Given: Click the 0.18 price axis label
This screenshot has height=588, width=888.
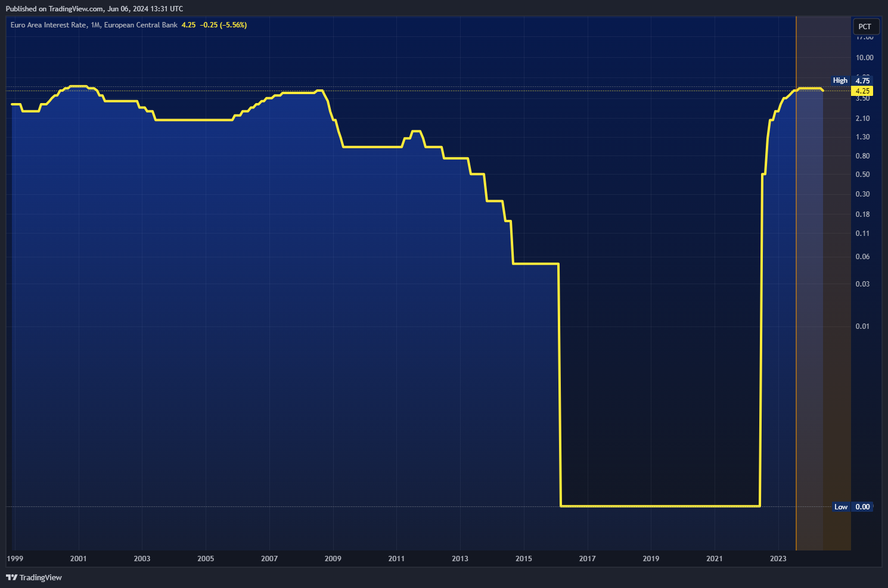Looking at the screenshot, I should [x=862, y=214].
